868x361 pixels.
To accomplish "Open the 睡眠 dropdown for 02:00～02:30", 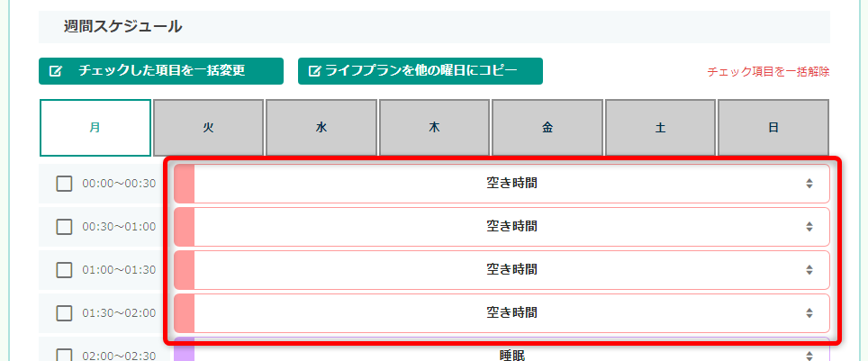I will [502, 349].
